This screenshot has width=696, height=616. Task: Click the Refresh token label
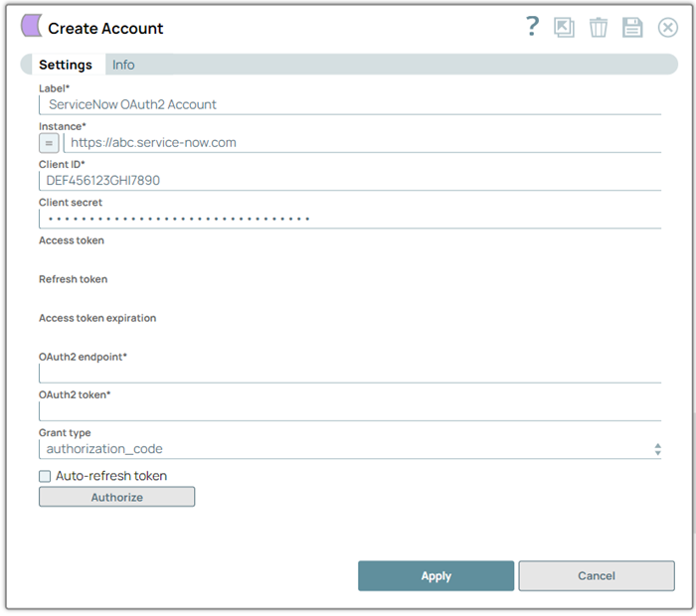click(74, 279)
